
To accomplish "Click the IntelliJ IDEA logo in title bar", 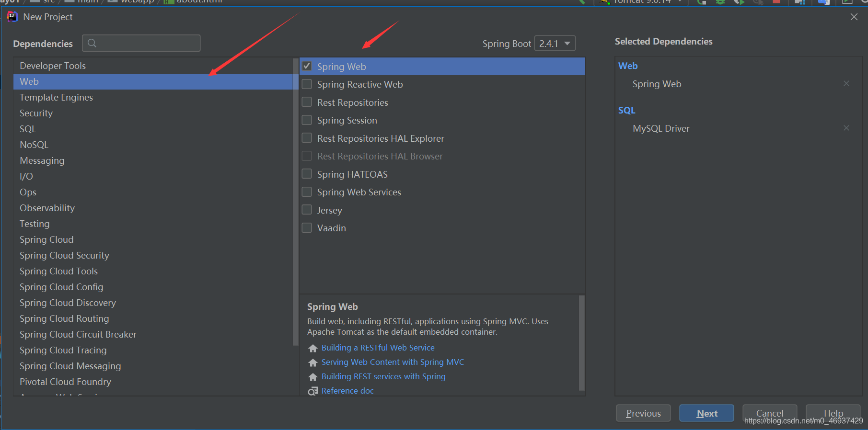I will tap(12, 17).
